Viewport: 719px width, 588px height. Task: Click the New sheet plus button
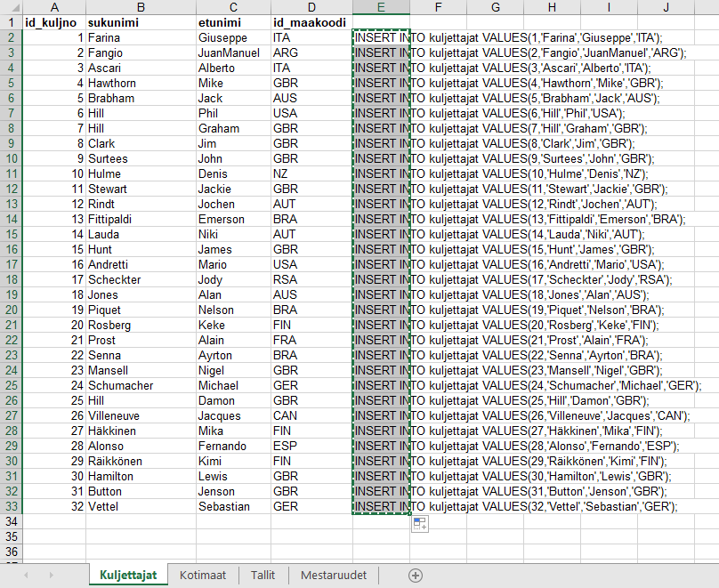pyautogui.click(x=415, y=576)
